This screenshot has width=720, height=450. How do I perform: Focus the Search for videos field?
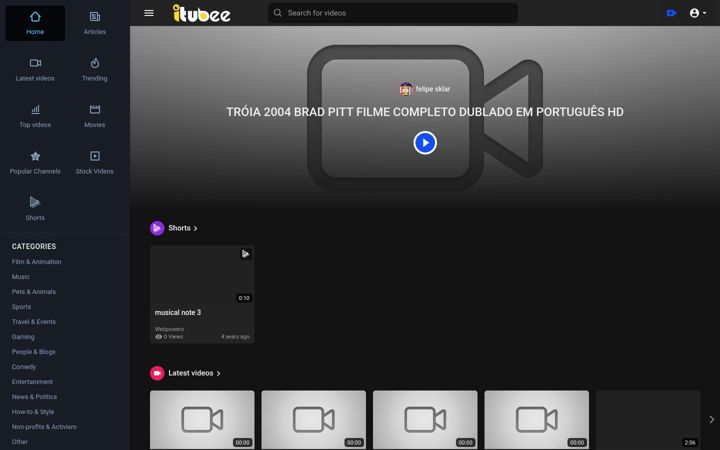pos(393,13)
